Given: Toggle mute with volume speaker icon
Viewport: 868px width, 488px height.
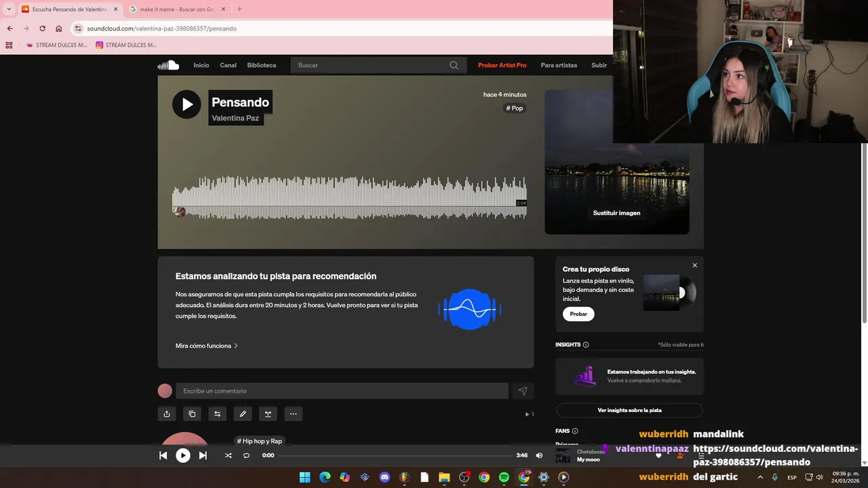Looking at the screenshot, I should tap(539, 455).
